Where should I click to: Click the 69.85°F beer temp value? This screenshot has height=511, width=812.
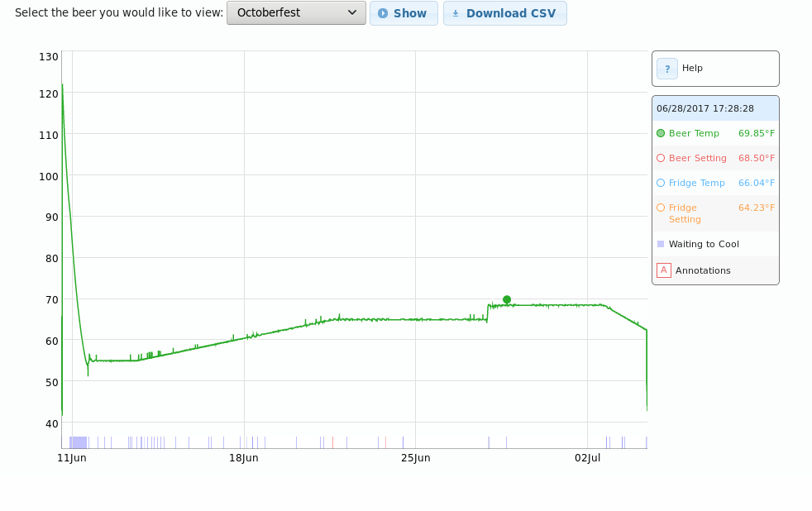pyautogui.click(x=757, y=134)
